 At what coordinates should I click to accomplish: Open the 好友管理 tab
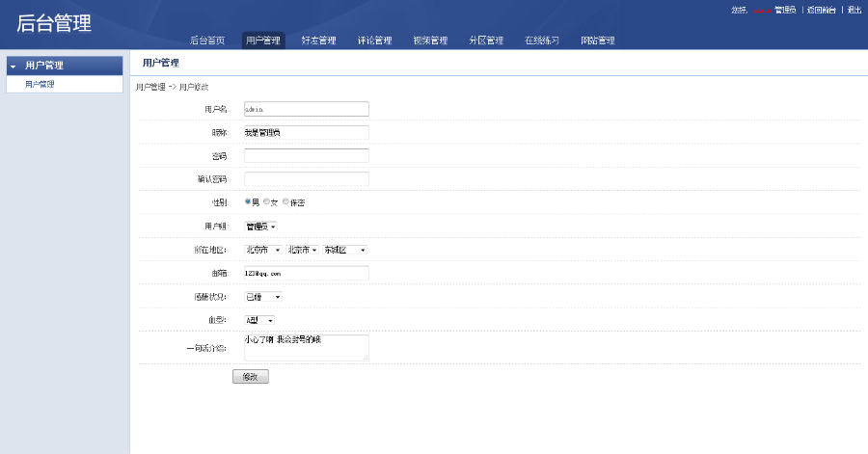tap(319, 40)
